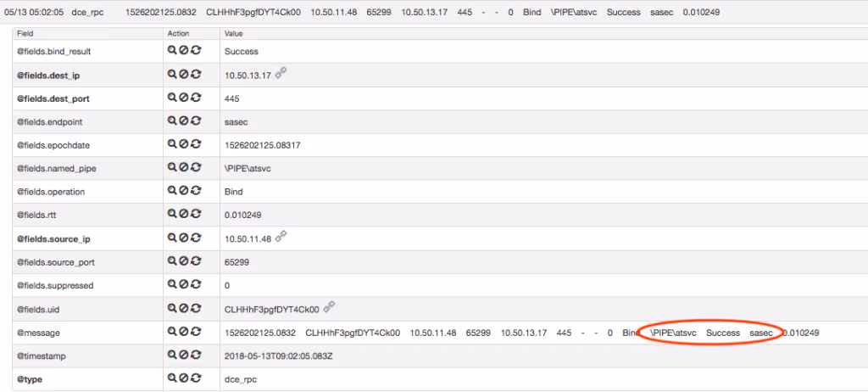
Task: Click the @fields.named_pipe field name
Action: (57, 168)
